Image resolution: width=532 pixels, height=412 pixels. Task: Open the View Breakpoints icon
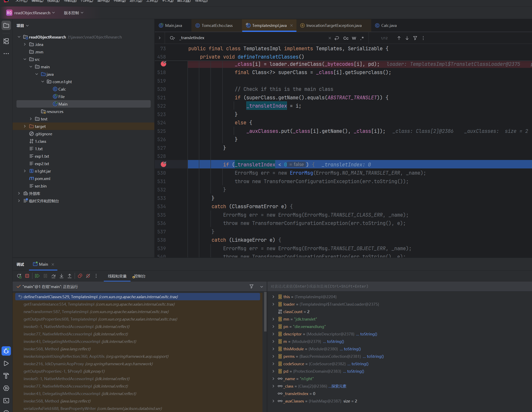coord(80,276)
